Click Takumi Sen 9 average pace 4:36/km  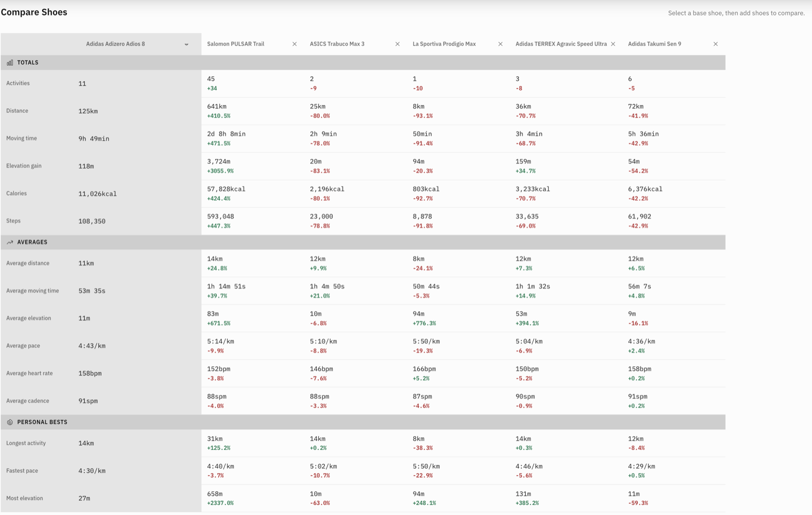coord(642,341)
